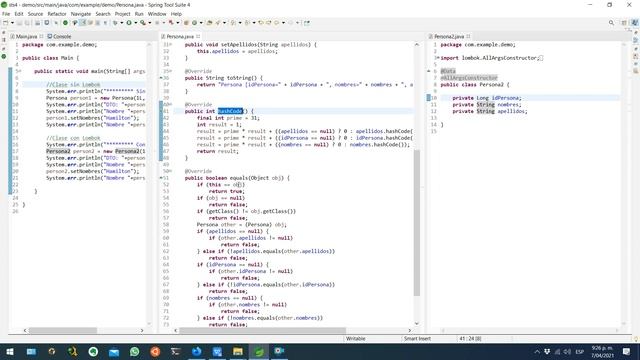Click the Persona.java horizontal scrollbar thumb
Screen dimensions: 640x360
click(262, 330)
